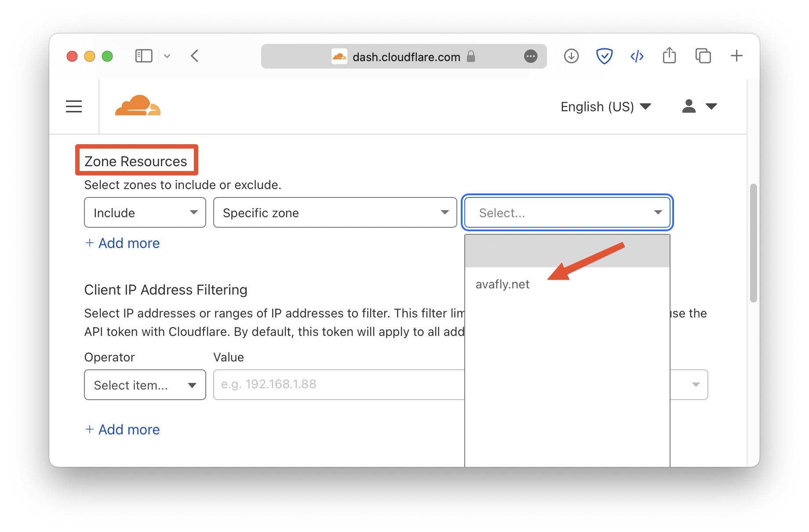This screenshot has width=809, height=532.
Task: Open the tab group chevron next to the sidebar
Action: pyautogui.click(x=167, y=56)
